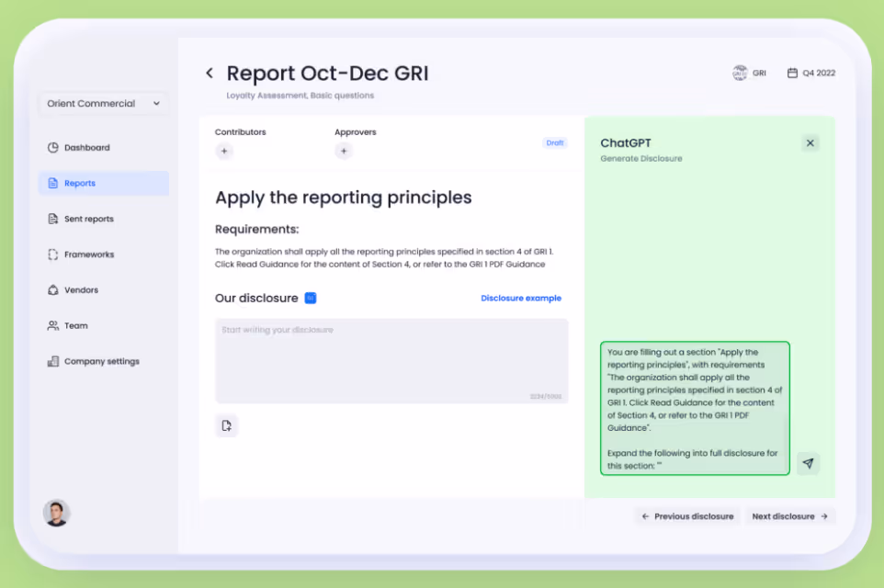Click the Company settings building icon
Image resolution: width=884 pixels, height=588 pixels.
[53, 361]
